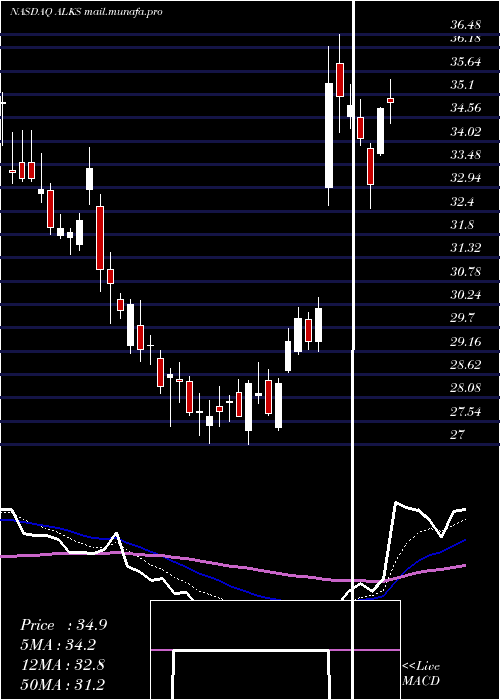Click the Price : 34.9 readout
The image size is (500, 700).
click(63, 625)
